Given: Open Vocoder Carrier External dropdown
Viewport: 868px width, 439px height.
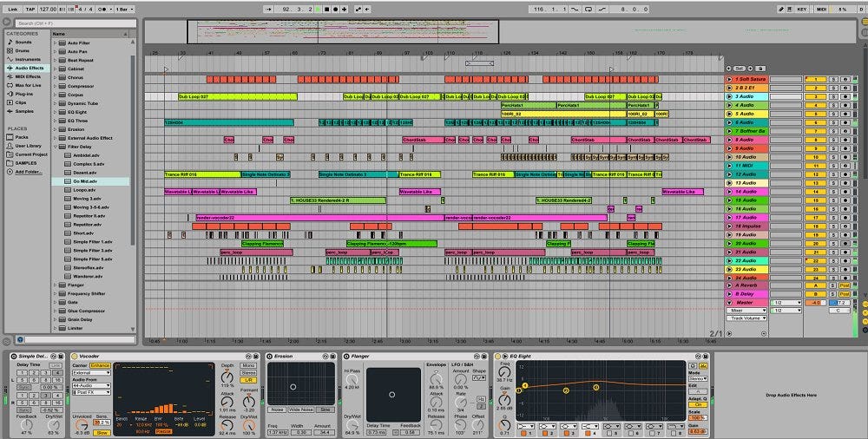Looking at the screenshot, I should tap(91, 372).
